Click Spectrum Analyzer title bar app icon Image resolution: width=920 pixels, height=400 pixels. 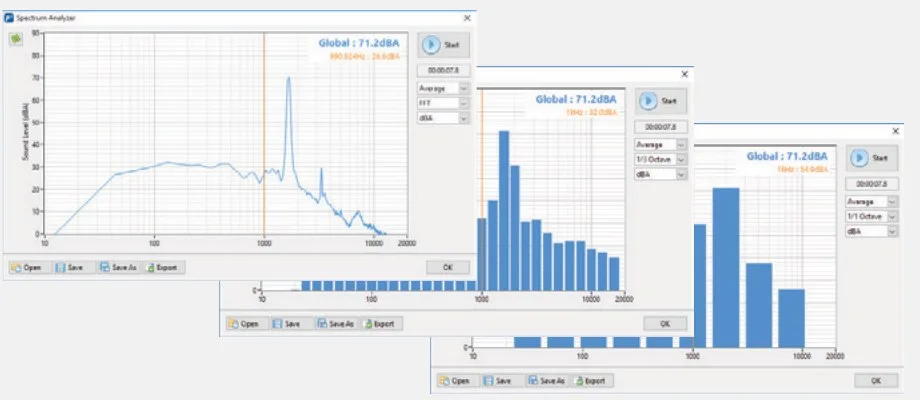coord(9,18)
